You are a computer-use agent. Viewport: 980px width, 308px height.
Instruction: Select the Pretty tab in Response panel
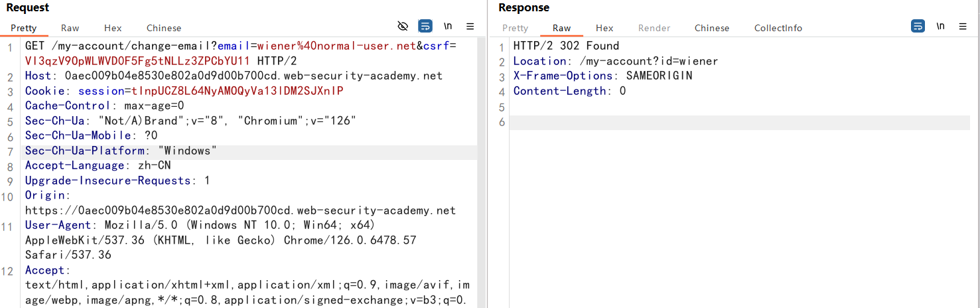pyautogui.click(x=516, y=28)
